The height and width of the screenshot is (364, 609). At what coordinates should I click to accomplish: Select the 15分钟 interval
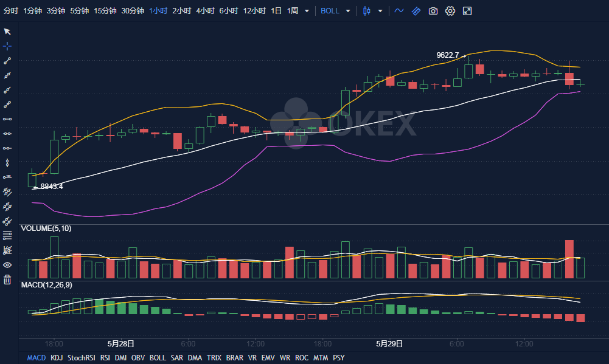(x=105, y=11)
